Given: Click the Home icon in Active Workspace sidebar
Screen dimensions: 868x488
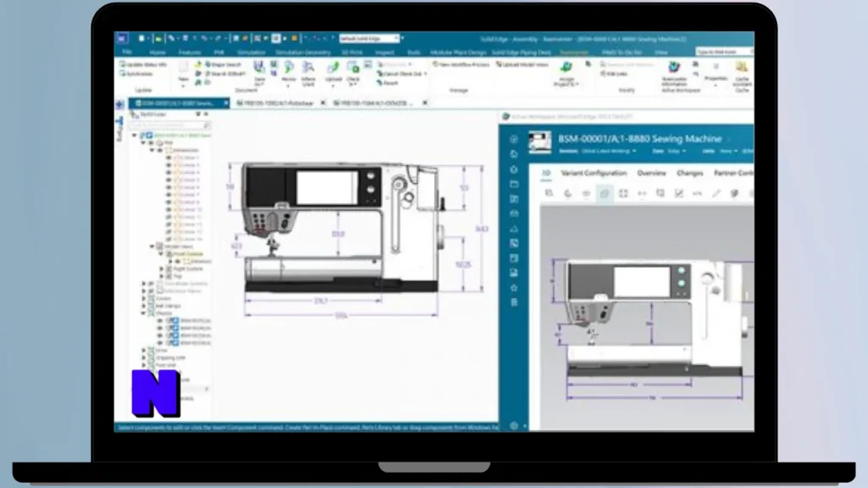Looking at the screenshot, I should click(514, 154).
